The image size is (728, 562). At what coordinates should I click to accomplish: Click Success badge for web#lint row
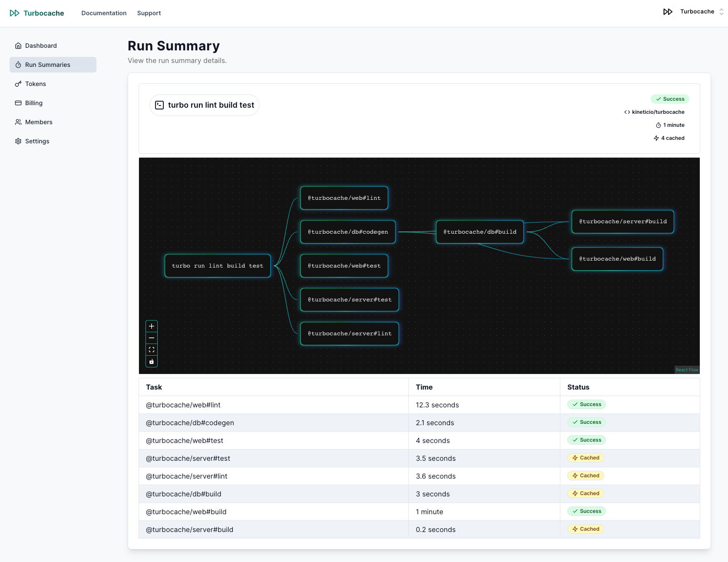(x=586, y=404)
